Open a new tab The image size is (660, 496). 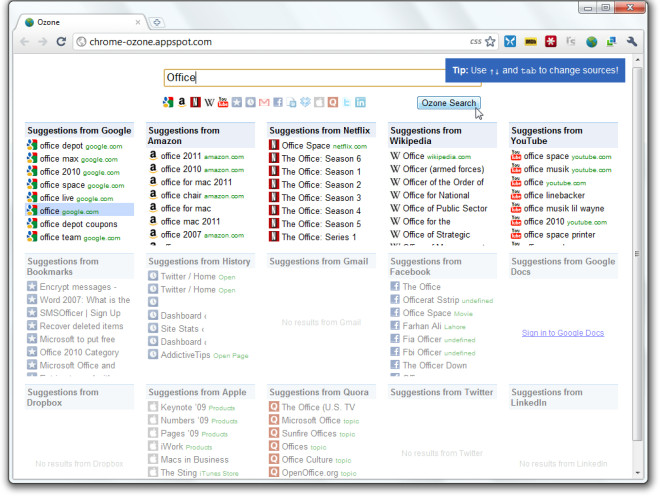[157, 22]
